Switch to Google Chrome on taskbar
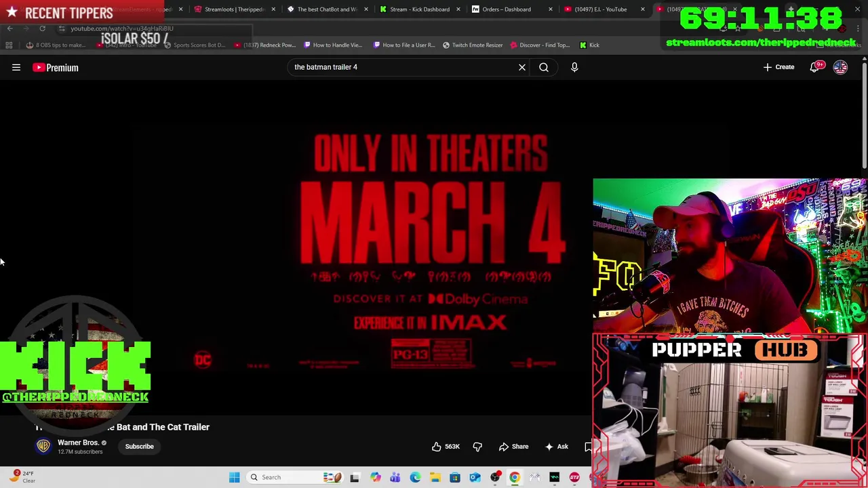This screenshot has width=868, height=488. pos(515,477)
